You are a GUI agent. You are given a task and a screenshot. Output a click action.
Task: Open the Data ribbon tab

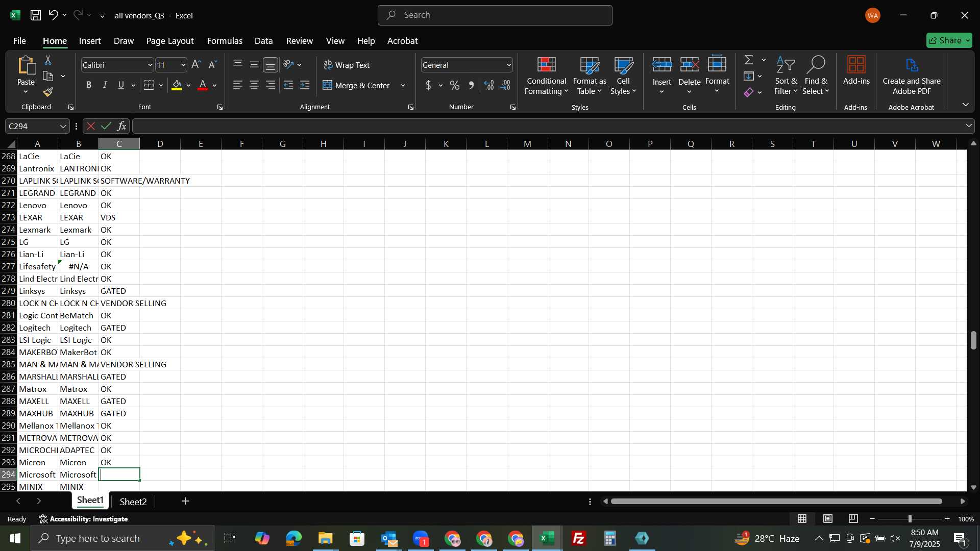pyautogui.click(x=263, y=41)
